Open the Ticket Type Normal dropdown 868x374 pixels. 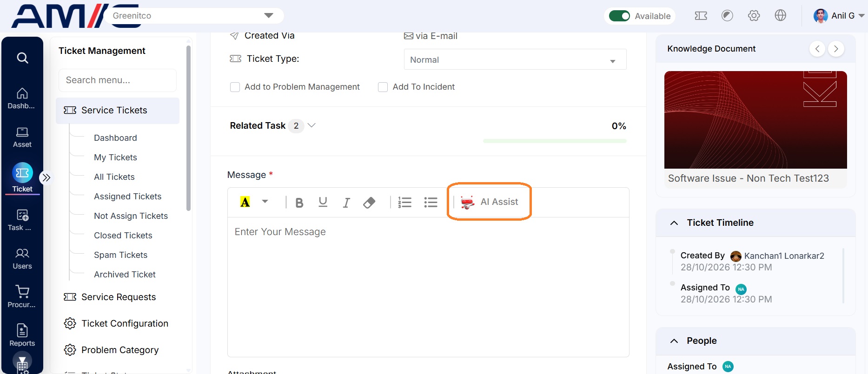[515, 59]
